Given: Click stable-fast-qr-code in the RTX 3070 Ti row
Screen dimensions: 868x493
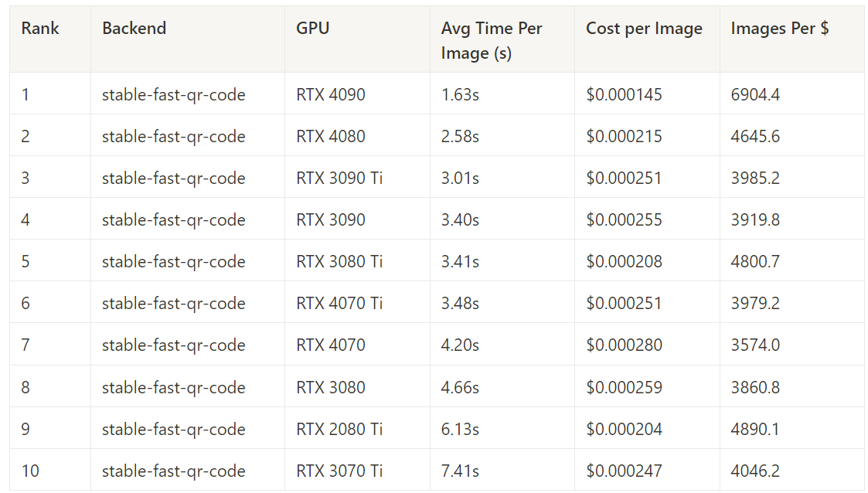Looking at the screenshot, I should (174, 471).
